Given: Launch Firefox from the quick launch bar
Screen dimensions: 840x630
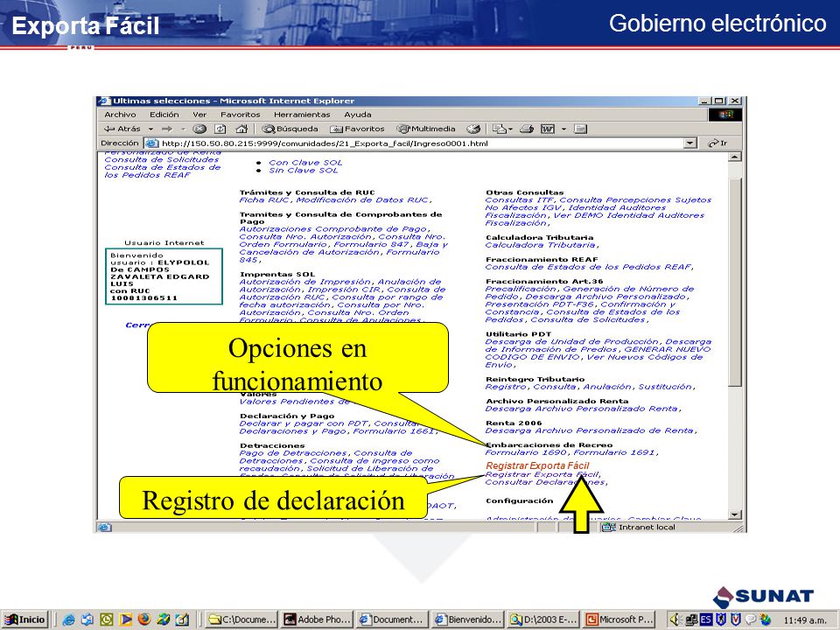Looking at the screenshot, I should click(144, 619).
